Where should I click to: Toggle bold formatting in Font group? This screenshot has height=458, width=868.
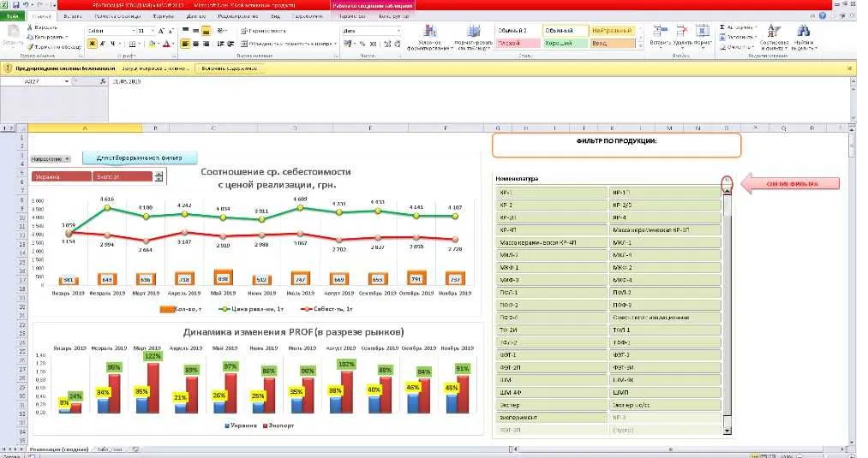[93, 44]
